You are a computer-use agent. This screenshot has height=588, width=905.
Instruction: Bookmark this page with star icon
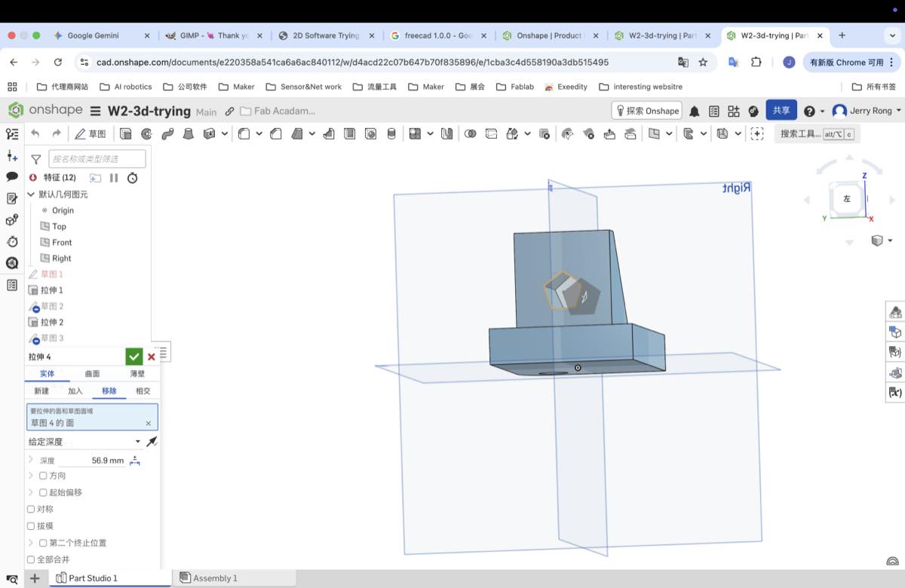[703, 63]
